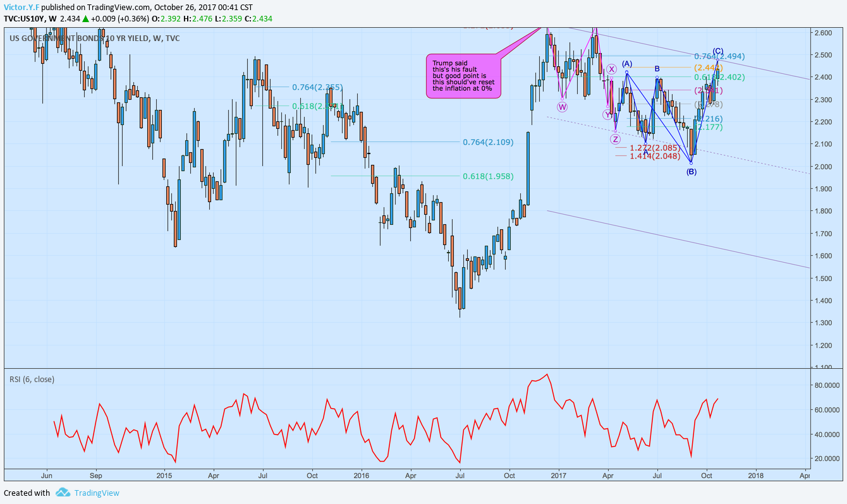
Task: Click the Jun time axis label
Action: [46, 474]
